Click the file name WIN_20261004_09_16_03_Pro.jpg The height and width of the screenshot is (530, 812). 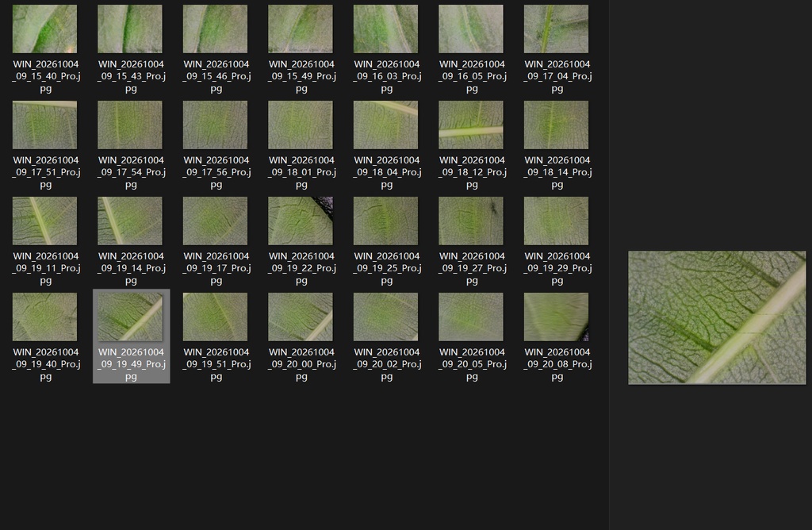click(387, 76)
